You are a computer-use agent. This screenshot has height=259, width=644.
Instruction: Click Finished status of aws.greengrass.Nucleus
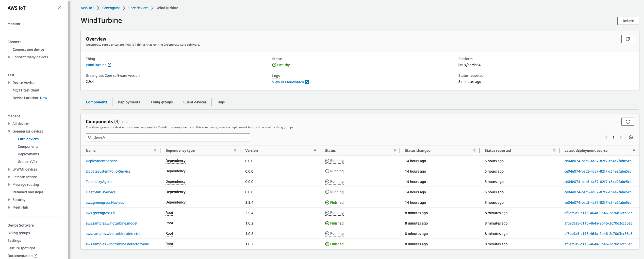pos(334,202)
